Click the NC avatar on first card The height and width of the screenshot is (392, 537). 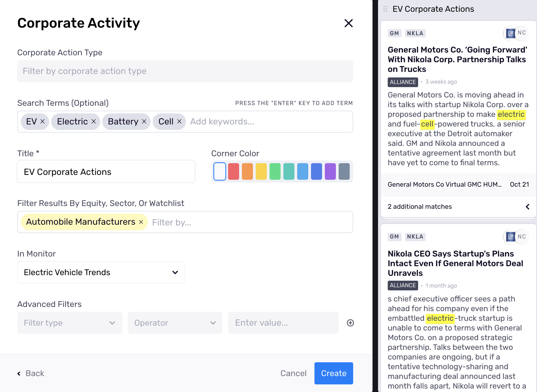click(x=522, y=33)
